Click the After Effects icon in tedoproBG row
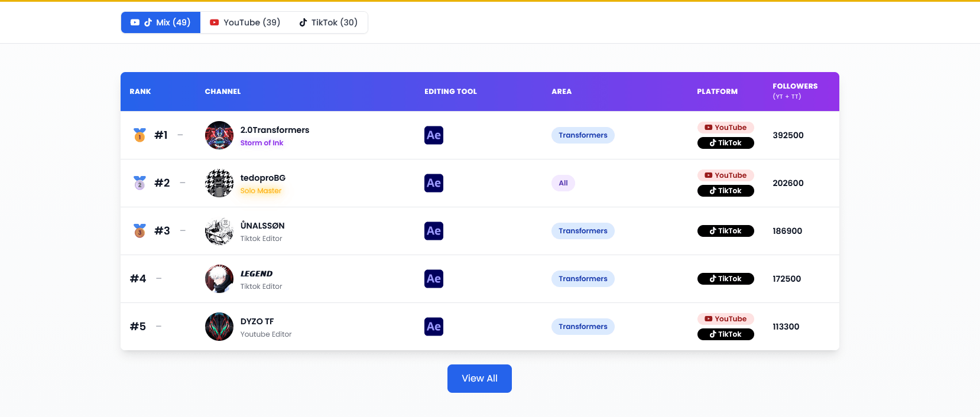 click(x=433, y=183)
